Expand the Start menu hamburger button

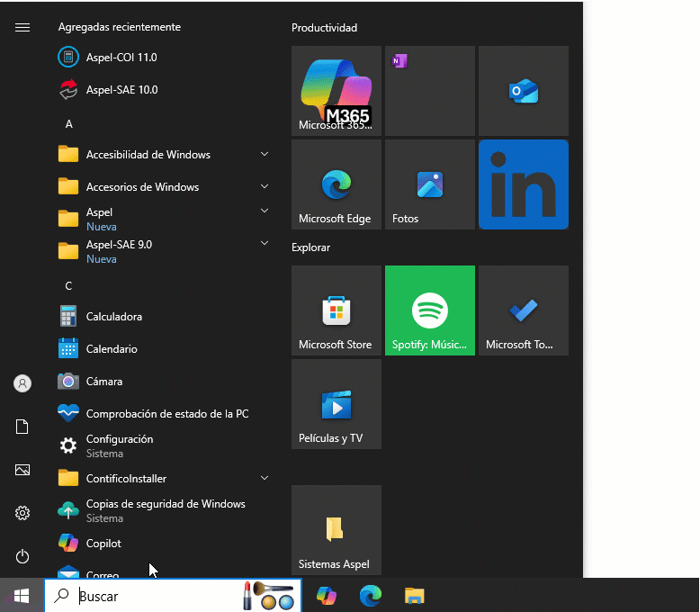tap(22, 28)
